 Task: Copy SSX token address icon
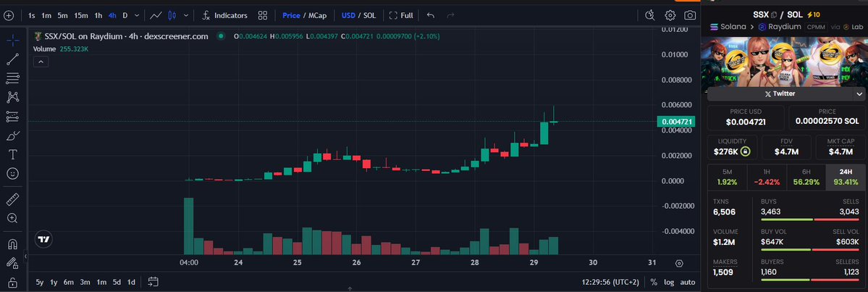point(774,15)
